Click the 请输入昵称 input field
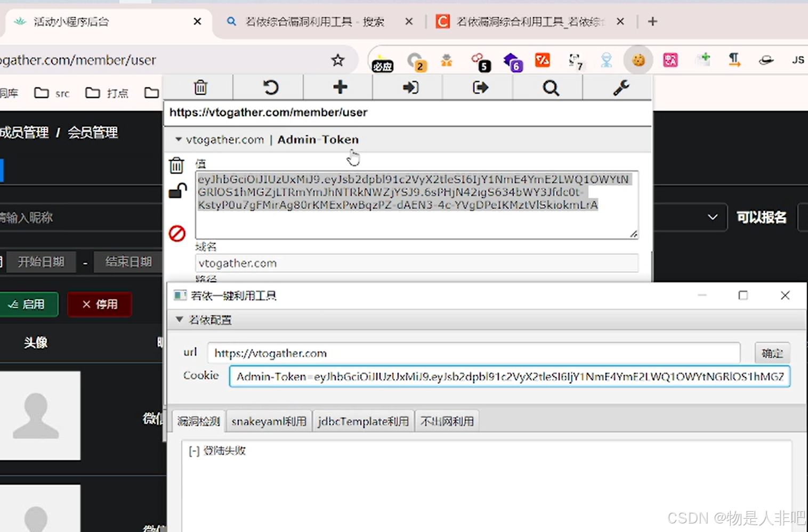 point(81,217)
